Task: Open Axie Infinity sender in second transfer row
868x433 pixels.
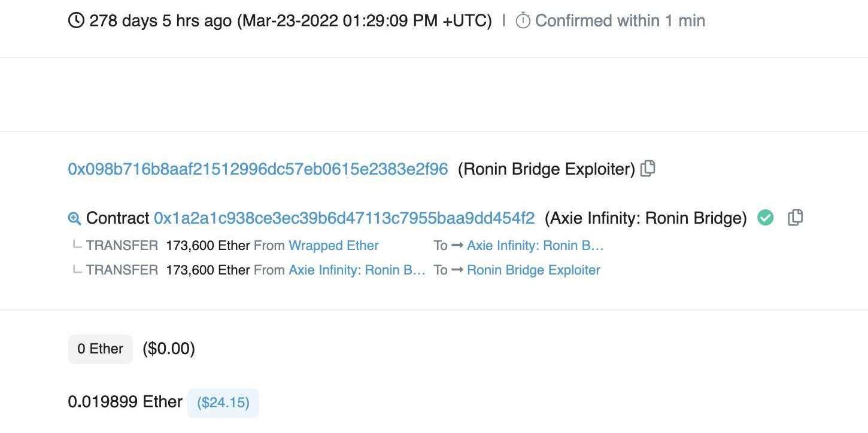Action: [x=357, y=270]
